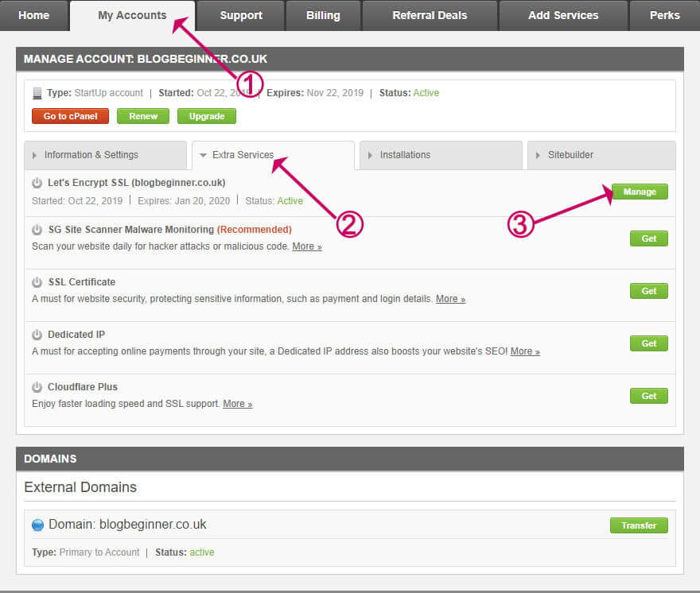Select the Installations tab label

(x=406, y=155)
